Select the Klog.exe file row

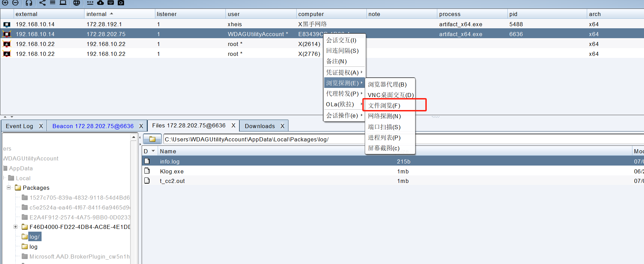pyautogui.click(x=393, y=171)
